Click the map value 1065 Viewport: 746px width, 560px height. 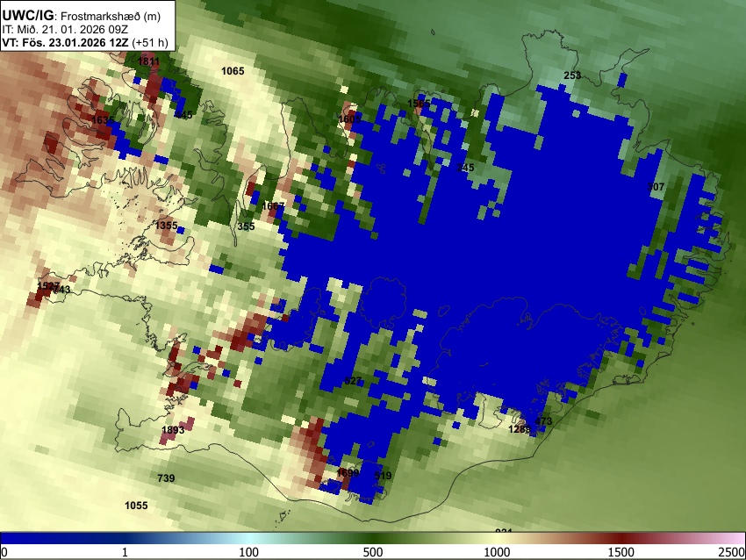tap(233, 71)
